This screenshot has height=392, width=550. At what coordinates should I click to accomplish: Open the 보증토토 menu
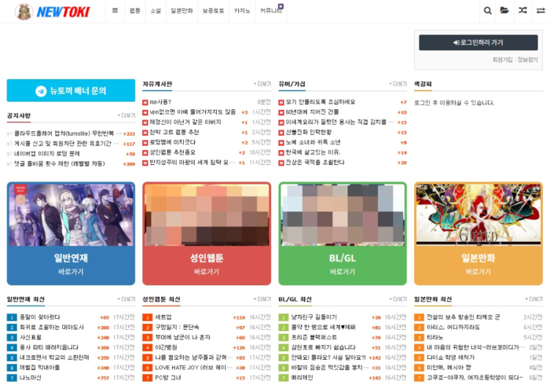tap(213, 11)
